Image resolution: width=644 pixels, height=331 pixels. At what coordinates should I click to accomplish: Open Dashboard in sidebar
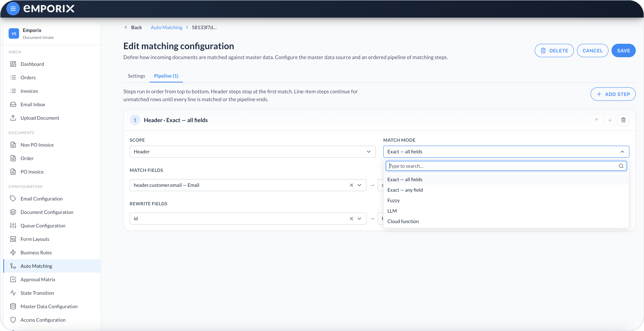click(x=52, y=64)
